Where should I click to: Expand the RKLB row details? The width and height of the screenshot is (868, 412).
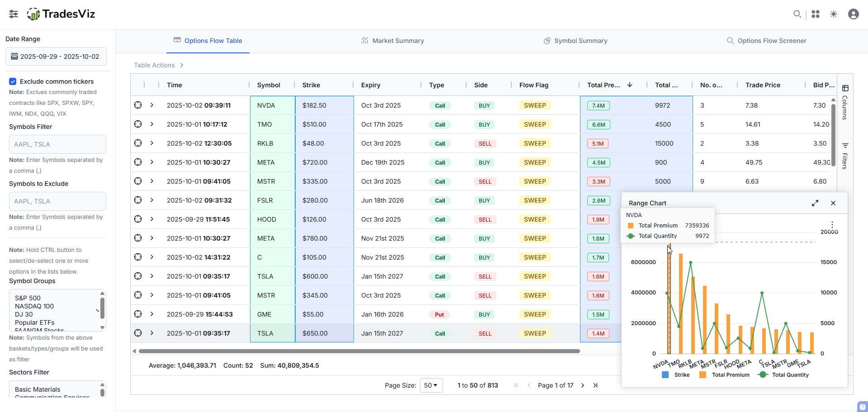tap(152, 143)
